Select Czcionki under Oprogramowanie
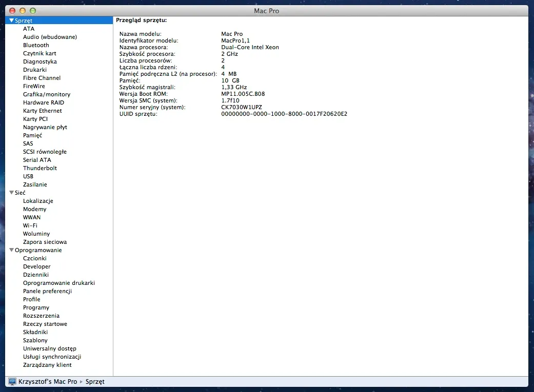 (x=34, y=258)
